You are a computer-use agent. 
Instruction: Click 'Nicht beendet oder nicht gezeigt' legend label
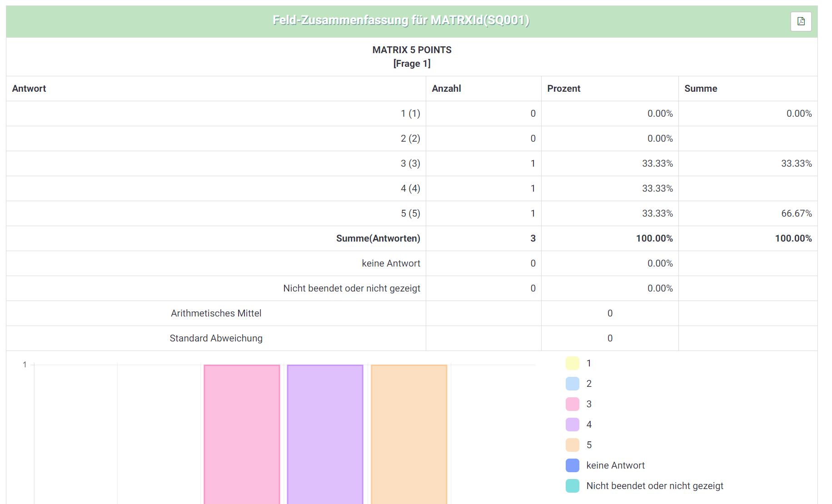(x=654, y=486)
